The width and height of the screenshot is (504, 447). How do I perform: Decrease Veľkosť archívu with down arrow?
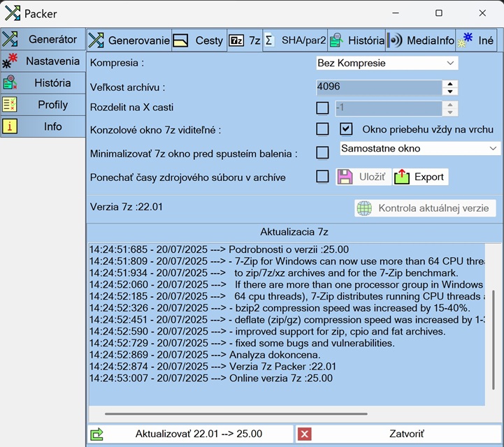(x=450, y=91)
